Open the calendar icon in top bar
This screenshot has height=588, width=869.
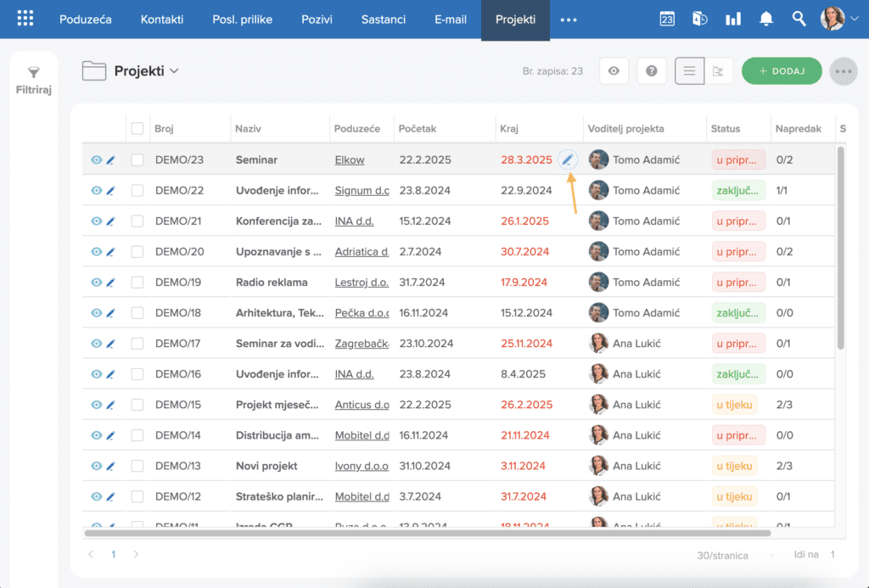667,19
